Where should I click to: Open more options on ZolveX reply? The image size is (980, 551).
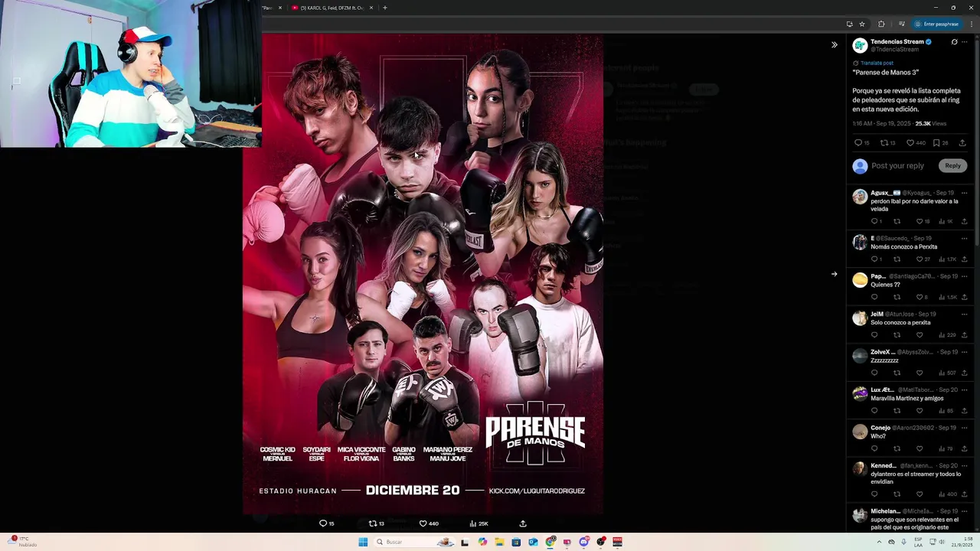click(964, 352)
